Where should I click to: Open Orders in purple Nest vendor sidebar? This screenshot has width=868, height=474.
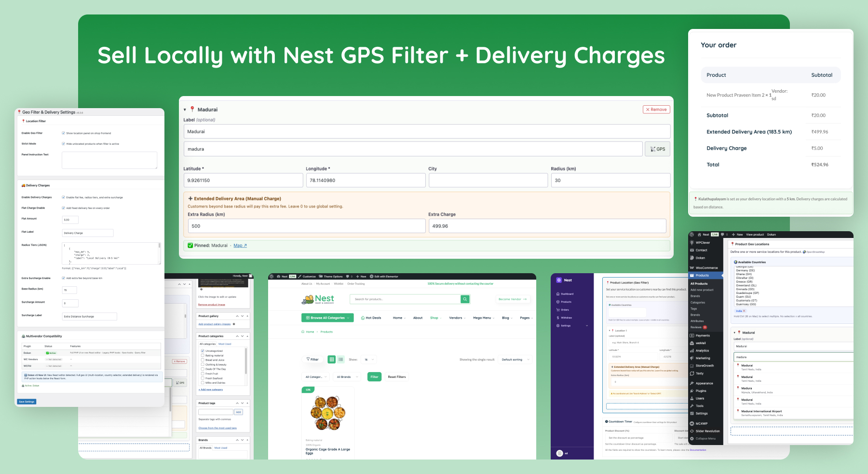(x=563, y=310)
